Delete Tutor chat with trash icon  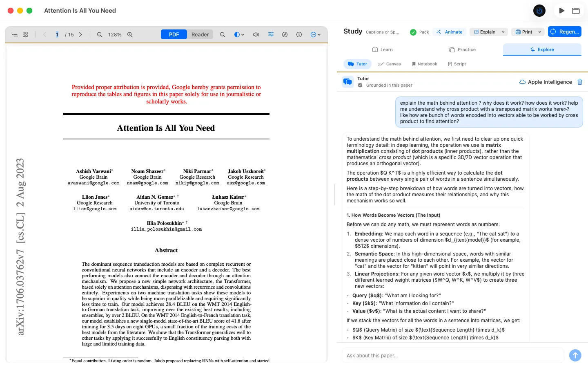(580, 82)
